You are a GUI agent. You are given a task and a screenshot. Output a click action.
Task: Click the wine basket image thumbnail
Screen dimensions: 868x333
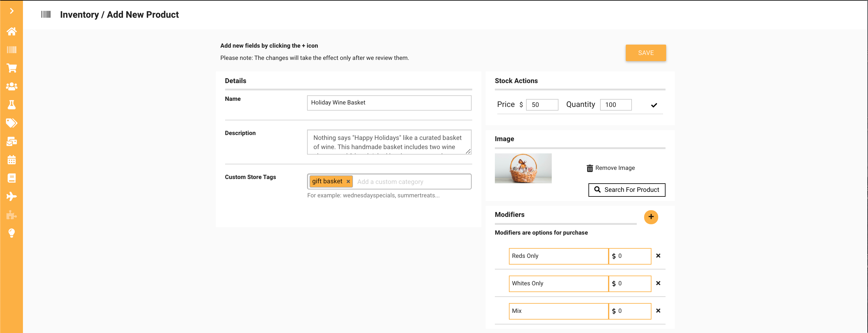pyautogui.click(x=523, y=168)
